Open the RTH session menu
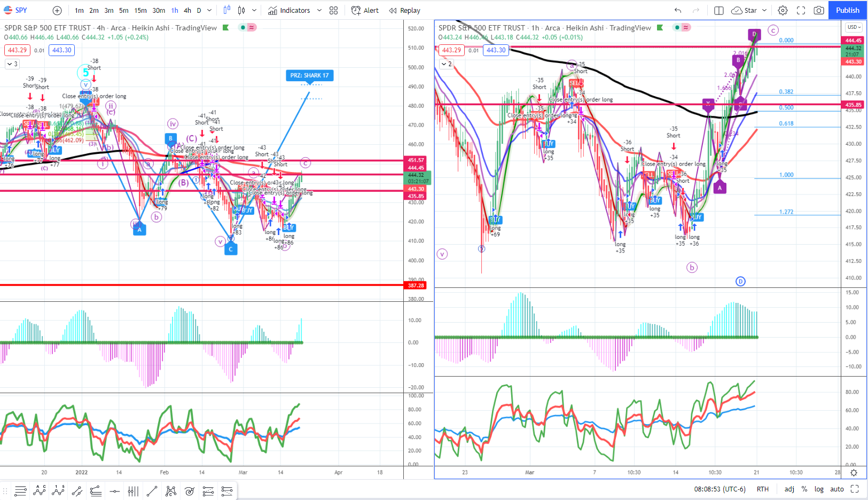Image resolution: width=868 pixels, height=500 pixels. [x=763, y=489]
